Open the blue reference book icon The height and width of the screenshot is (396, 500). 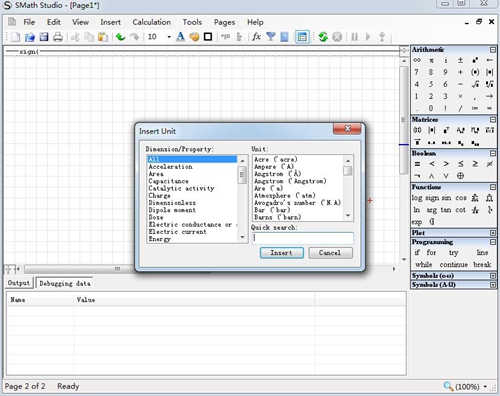coord(284,37)
